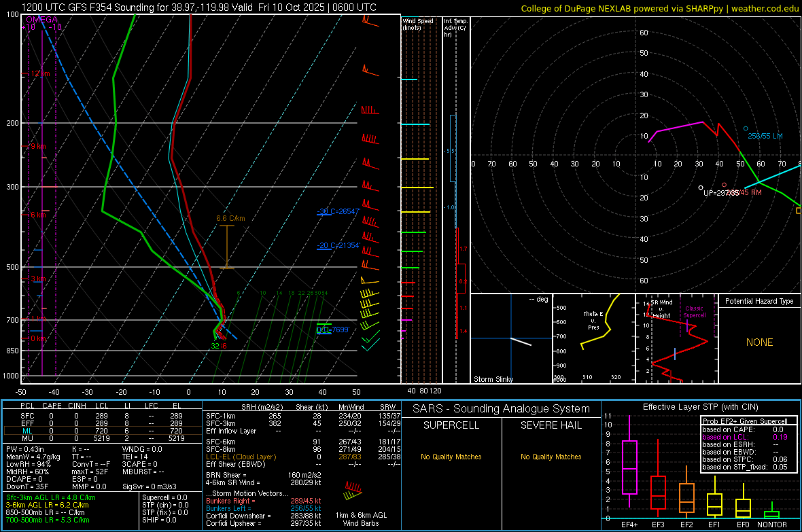Click the Supercell = 0.0 composite value
This screenshot has width=802, height=532.
click(x=164, y=498)
